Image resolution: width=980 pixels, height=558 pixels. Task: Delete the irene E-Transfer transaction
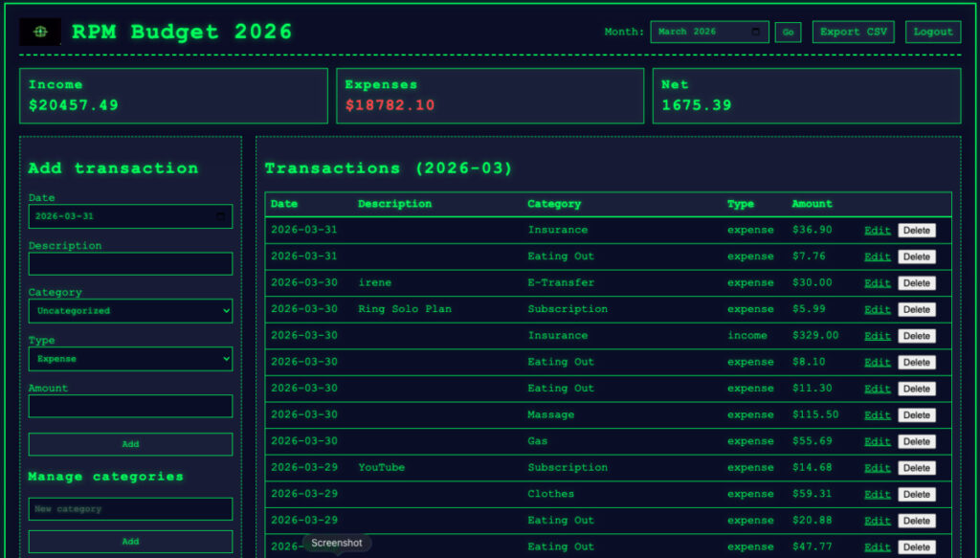pos(917,283)
